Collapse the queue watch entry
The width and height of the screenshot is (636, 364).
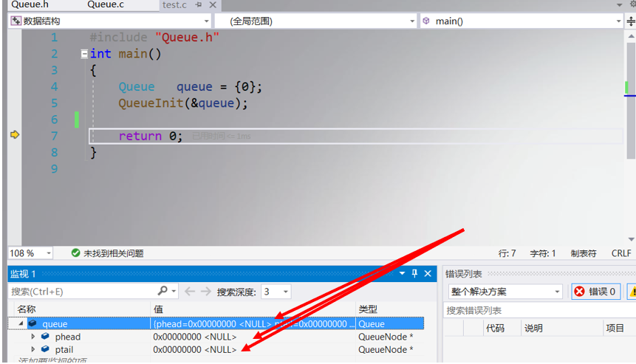21,323
